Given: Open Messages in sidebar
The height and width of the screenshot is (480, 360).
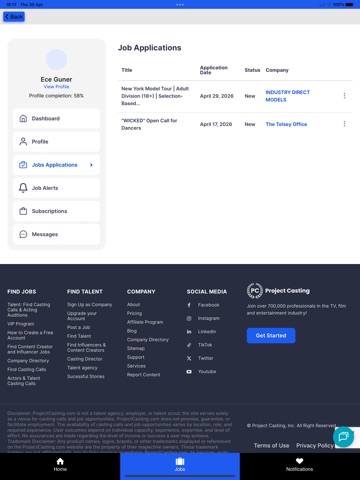Looking at the screenshot, I should (x=56, y=234).
